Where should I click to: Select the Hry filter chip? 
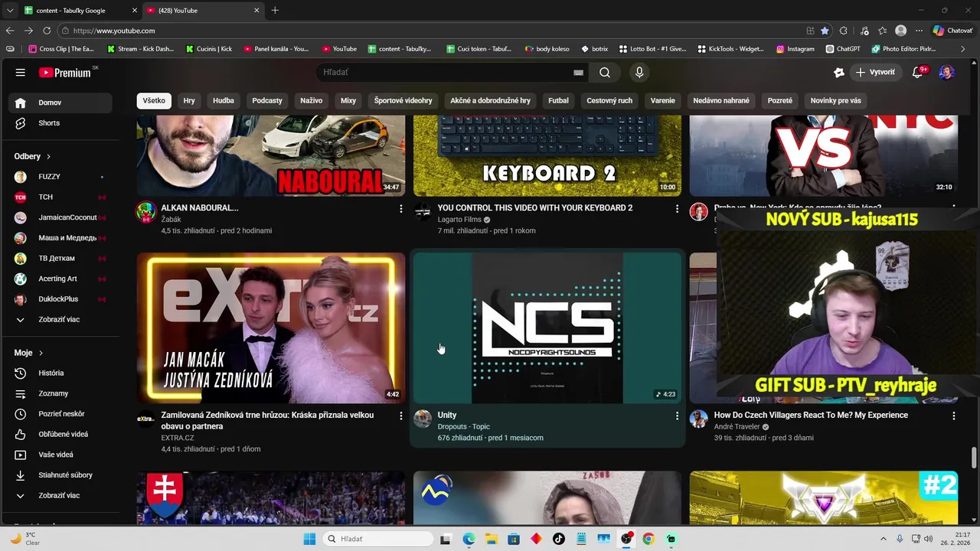(x=189, y=100)
